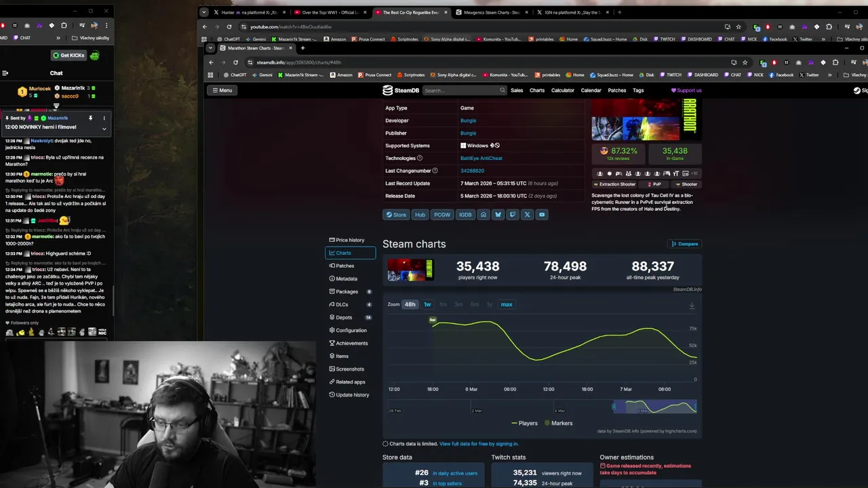Click the View full data for free link
This screenshot has height=488, width=868.
[479, 444]
